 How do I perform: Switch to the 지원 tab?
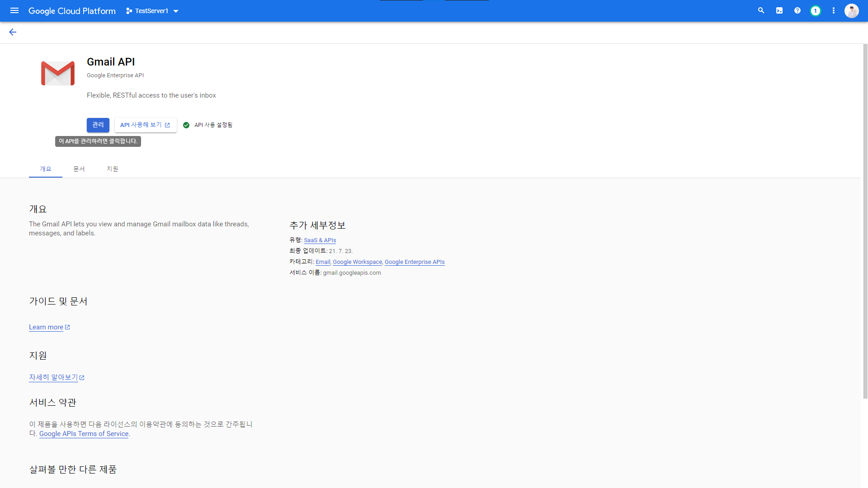coord(113,169)
